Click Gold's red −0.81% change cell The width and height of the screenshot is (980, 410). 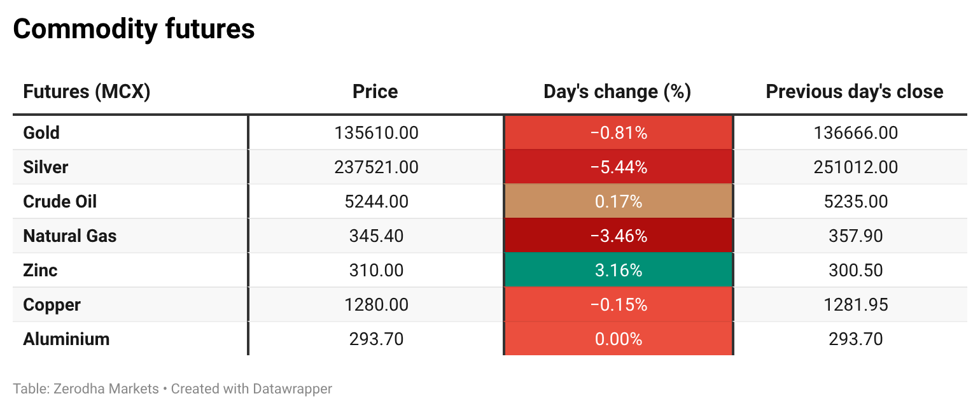point(619,133)
